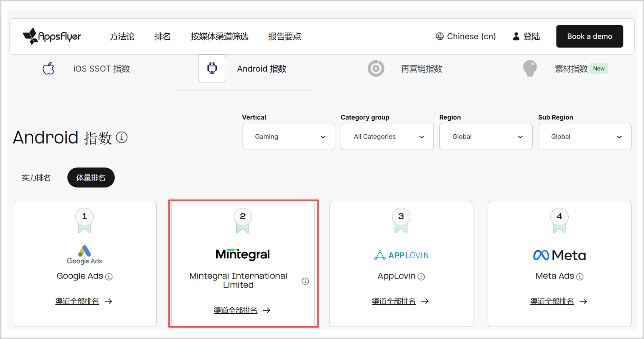Open the Vertical dropdown set to Gaming
Image resolution: width=644 pixels, height=339 pixels.
coord(289,137)
